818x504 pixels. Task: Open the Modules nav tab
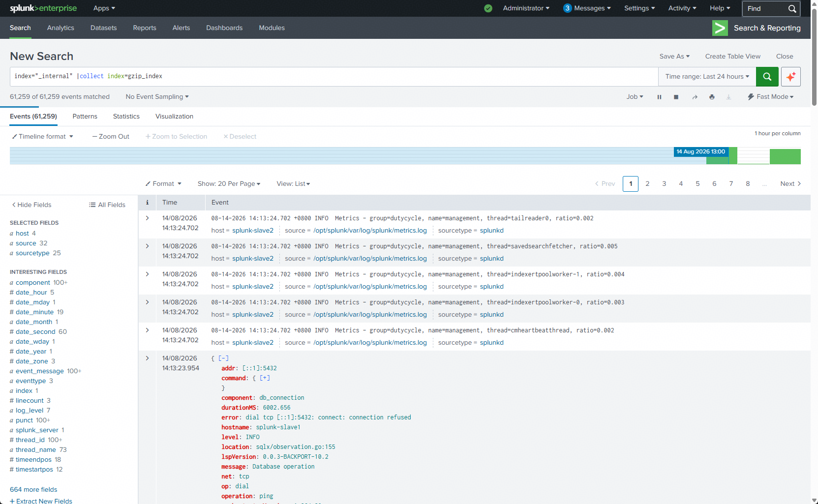tap(272, 28)
